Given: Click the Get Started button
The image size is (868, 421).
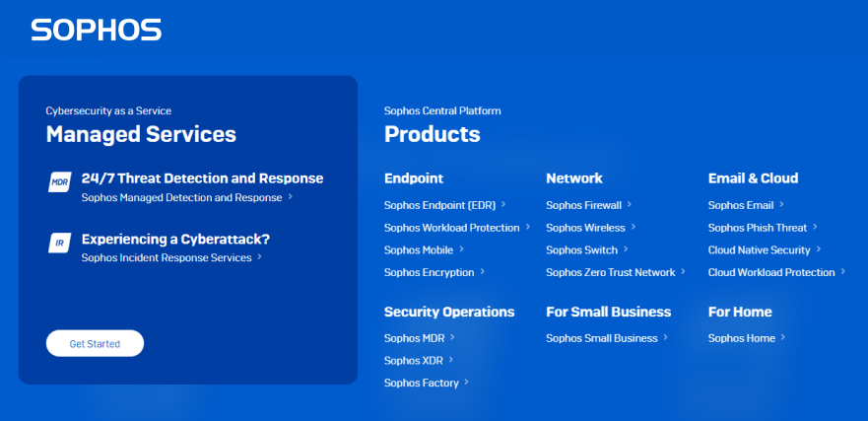Looking at the screenshot, I should click(95, 343).
